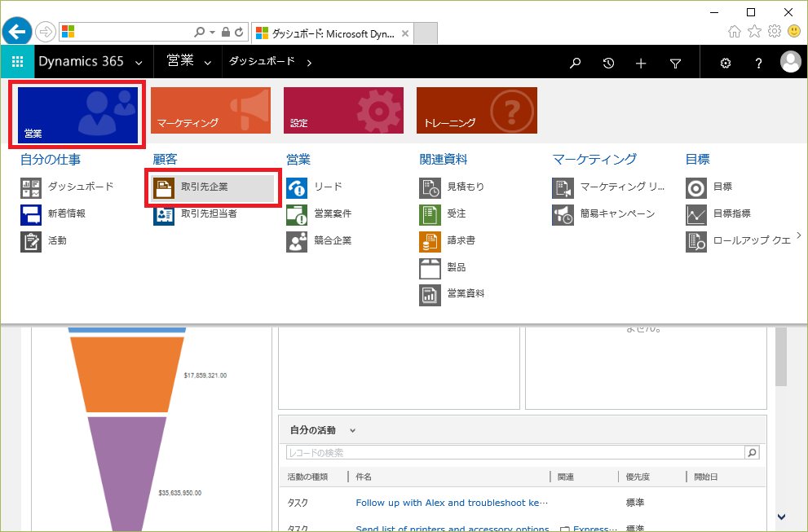This screenshot has height=532, width=808.
Task: Open 新着情報 in the sitemap
Action: click(53, 213)
